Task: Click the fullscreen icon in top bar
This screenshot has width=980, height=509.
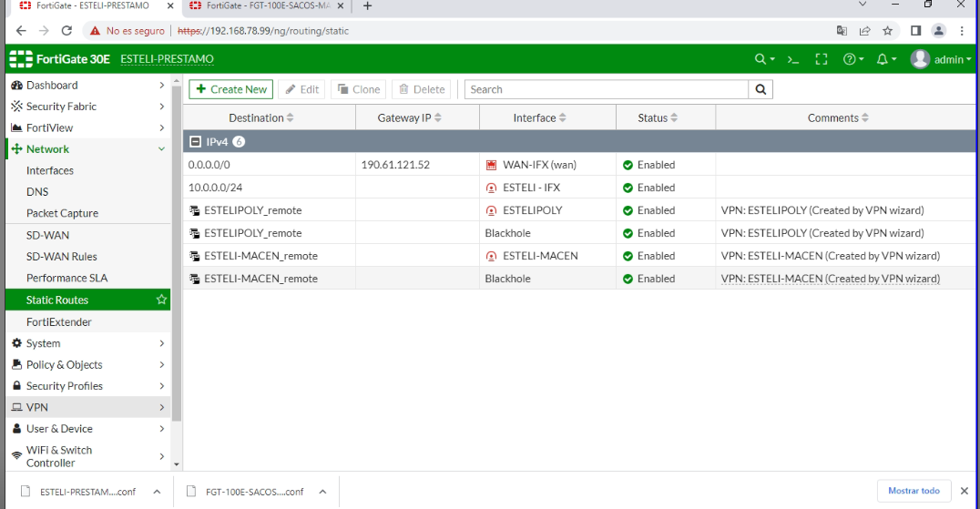Action: point(821,59)
